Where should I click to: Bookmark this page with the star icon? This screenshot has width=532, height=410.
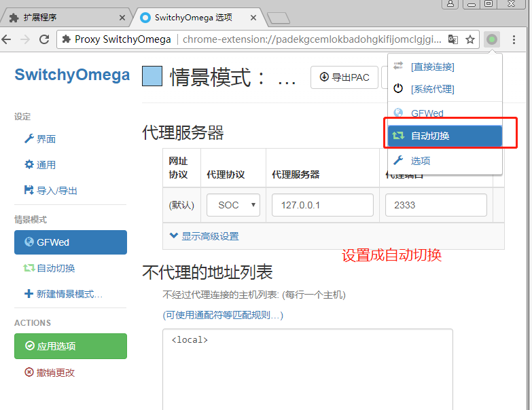coord(470,39)
